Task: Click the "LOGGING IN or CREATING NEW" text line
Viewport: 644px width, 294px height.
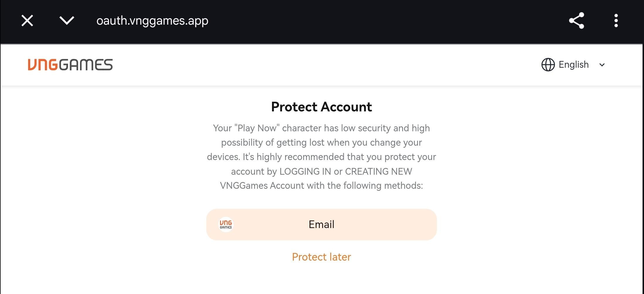Action: (321, 171)
